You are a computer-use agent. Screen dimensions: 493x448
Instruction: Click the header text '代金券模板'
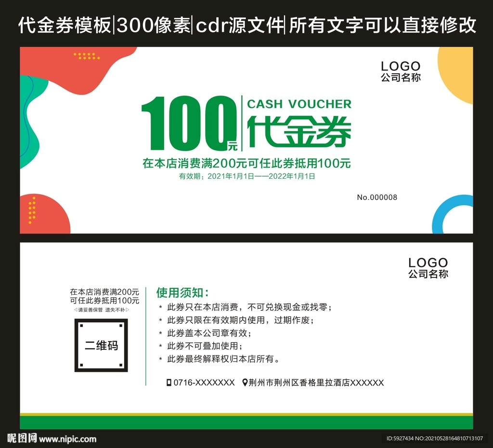tap(65, 25)
